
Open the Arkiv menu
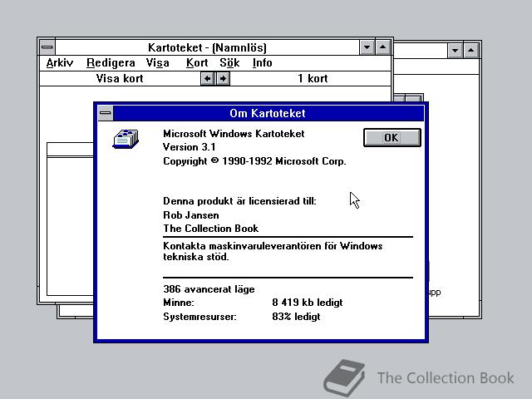tap(60, 63)
